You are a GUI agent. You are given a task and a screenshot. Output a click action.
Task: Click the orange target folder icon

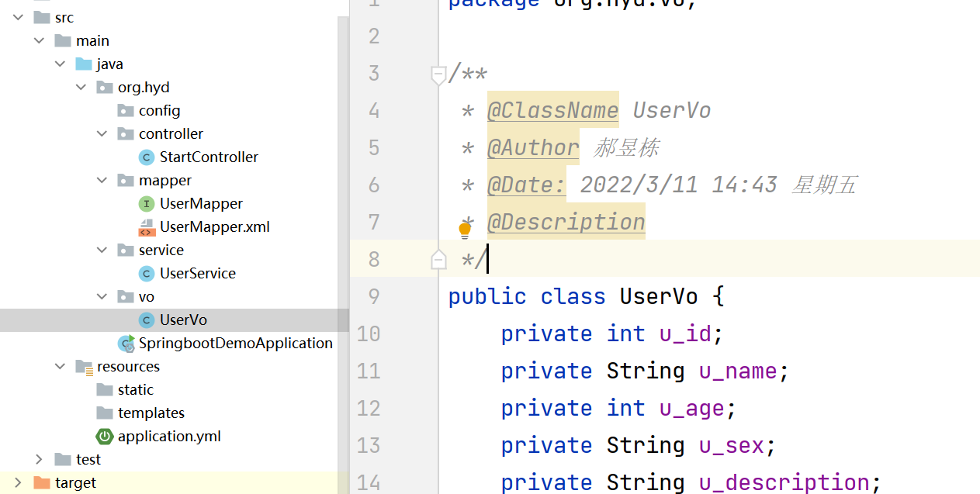point(42,482)
